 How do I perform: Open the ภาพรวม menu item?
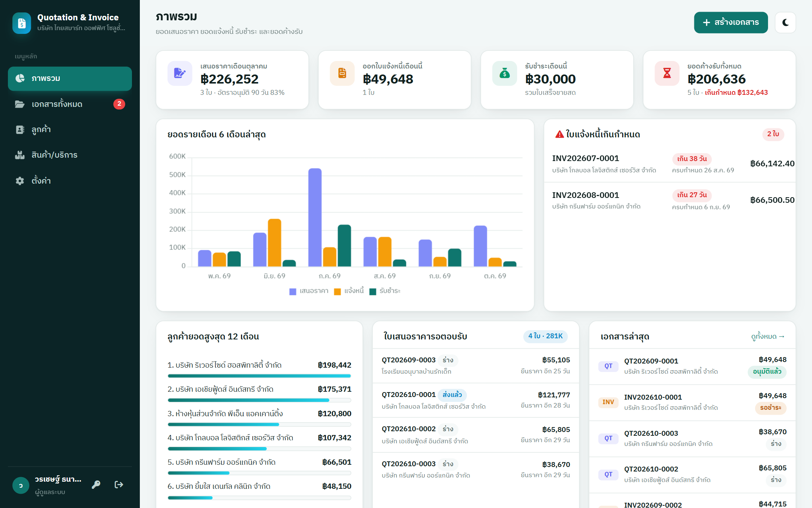click(x=70, y=78)
